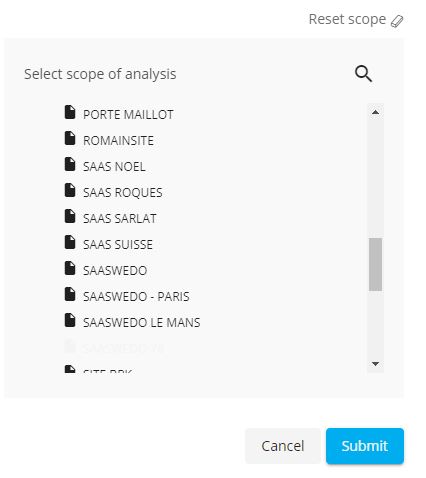Click the file icon next to SAASWEDO LE MANS
Image resolution: width=426 pixels, height=478 pixels.
pos(70,320)
